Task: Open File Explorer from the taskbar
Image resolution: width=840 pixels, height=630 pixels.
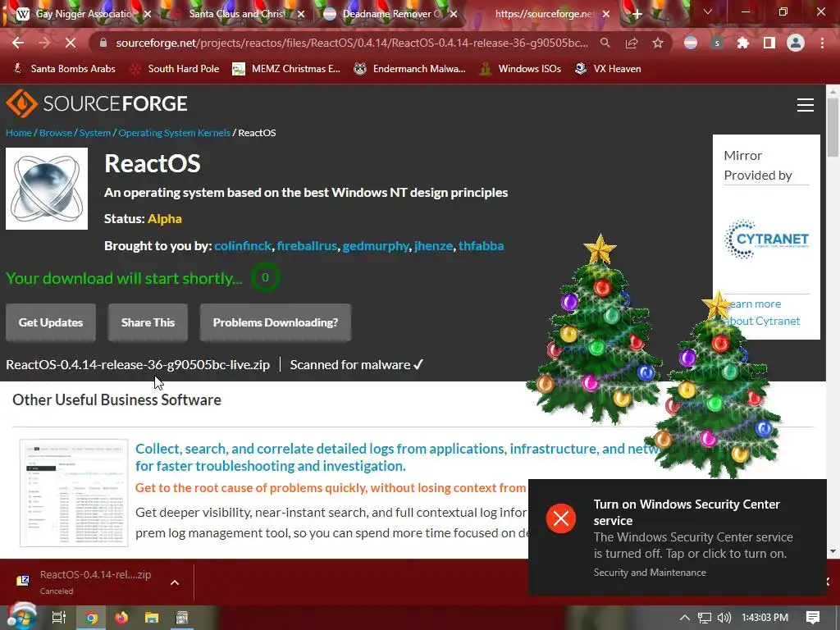Action: point(152,618)
